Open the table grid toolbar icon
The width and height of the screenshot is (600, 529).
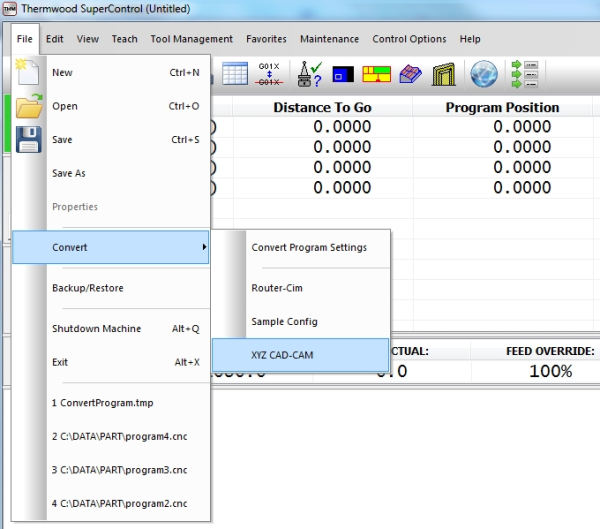pyautogui.click(x=235, y=73)
